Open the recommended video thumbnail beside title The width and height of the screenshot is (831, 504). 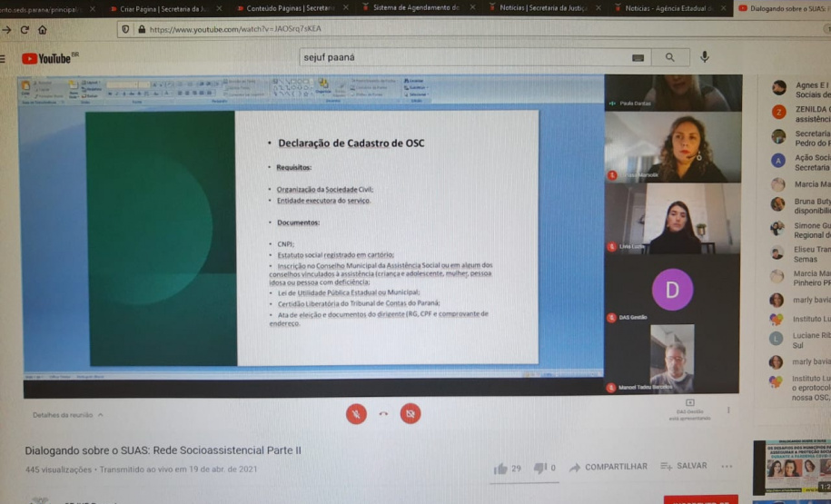[792, 467]
